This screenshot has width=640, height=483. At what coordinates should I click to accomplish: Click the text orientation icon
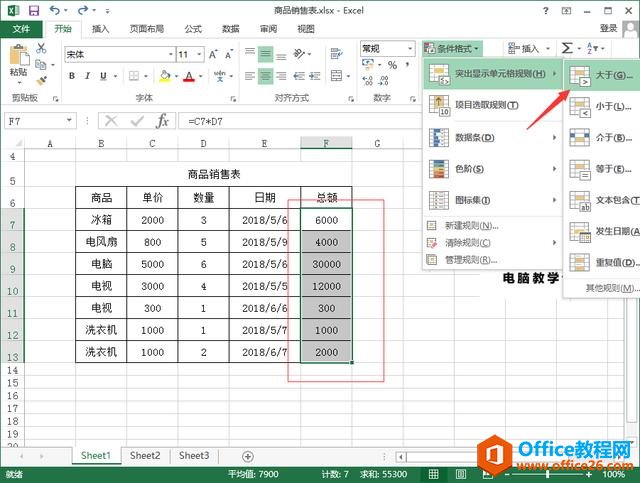(300, 53)
